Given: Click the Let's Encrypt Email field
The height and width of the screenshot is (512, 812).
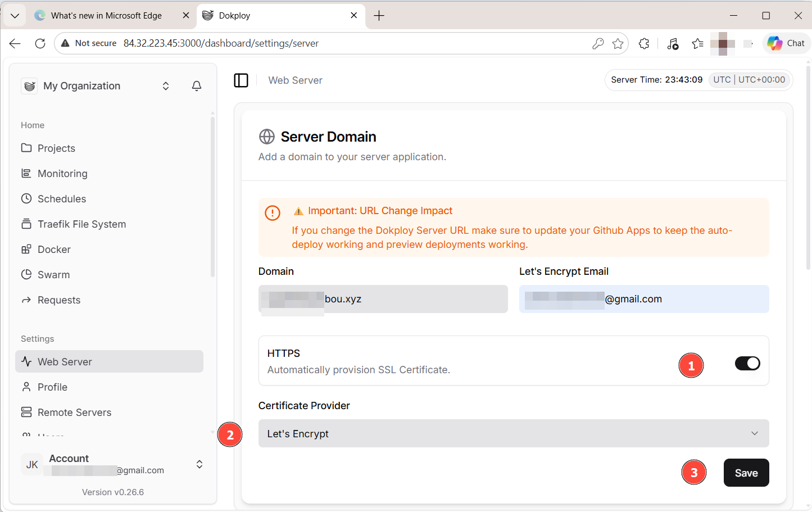Looking at the screenshot, I should click(x=643, y=299).
